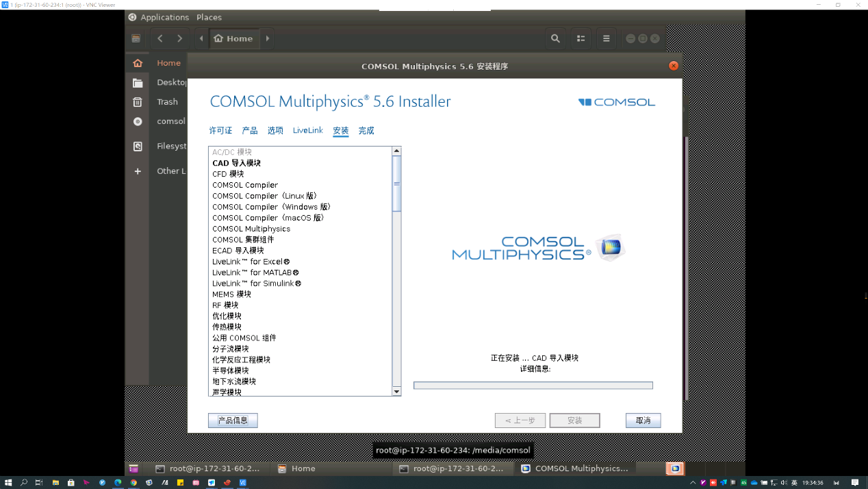This screenshot has height=489, width=868.
Task: Click the path bar's right scroll arrow in Files
Action: [268, 39]
